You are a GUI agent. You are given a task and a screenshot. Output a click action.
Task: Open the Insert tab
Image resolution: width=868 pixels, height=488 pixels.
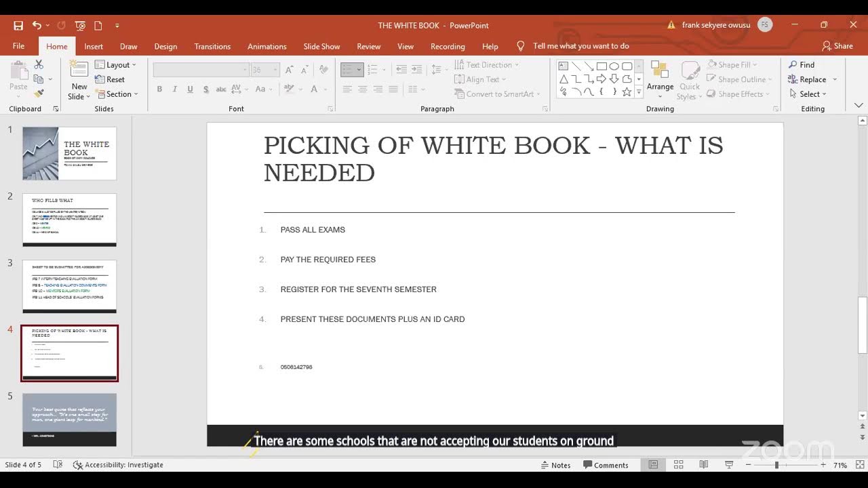pos(94,46)
